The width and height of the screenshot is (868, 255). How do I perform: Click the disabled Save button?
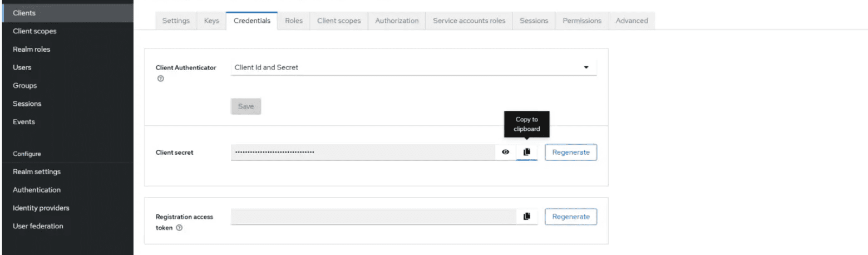pyautogui.click(x=246, y=106)
